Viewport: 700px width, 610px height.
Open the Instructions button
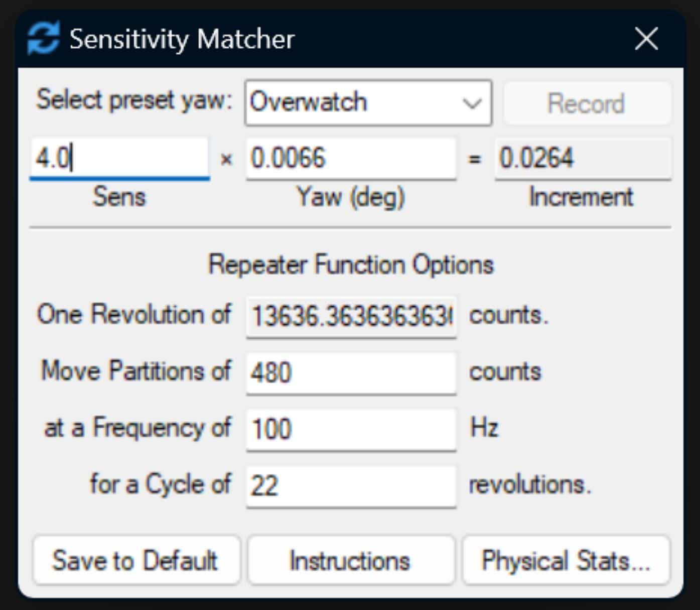click(350, 560)
